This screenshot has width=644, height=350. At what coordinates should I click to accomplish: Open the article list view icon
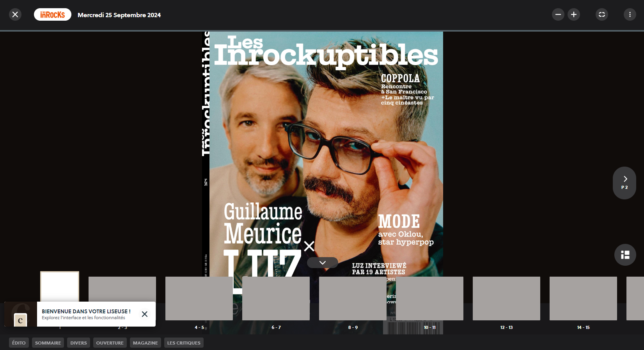[x=625, y=255]
